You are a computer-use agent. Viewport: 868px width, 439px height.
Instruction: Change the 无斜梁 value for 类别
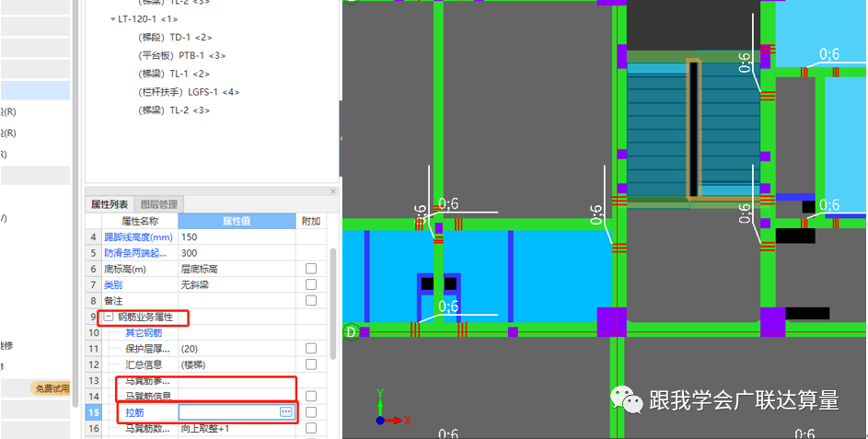click(237, 285)
